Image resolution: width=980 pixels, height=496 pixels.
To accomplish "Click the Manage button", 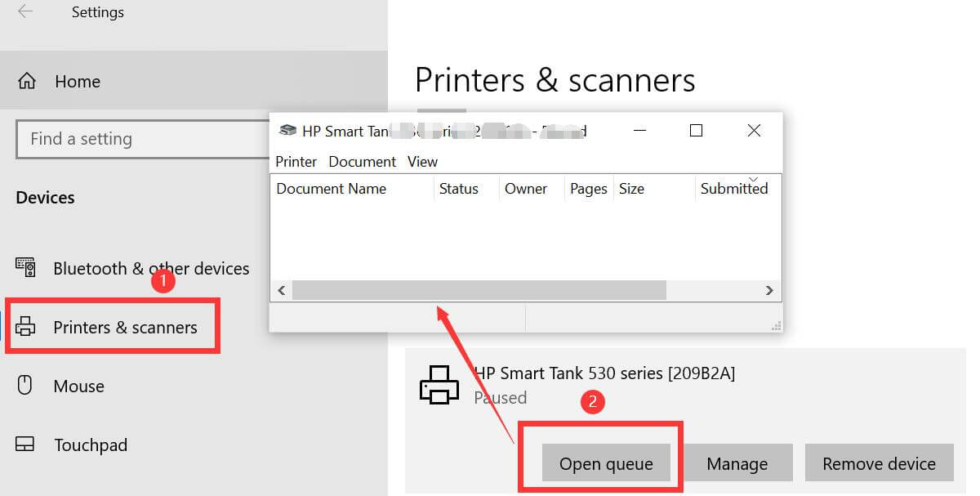I will pos(737,462).
